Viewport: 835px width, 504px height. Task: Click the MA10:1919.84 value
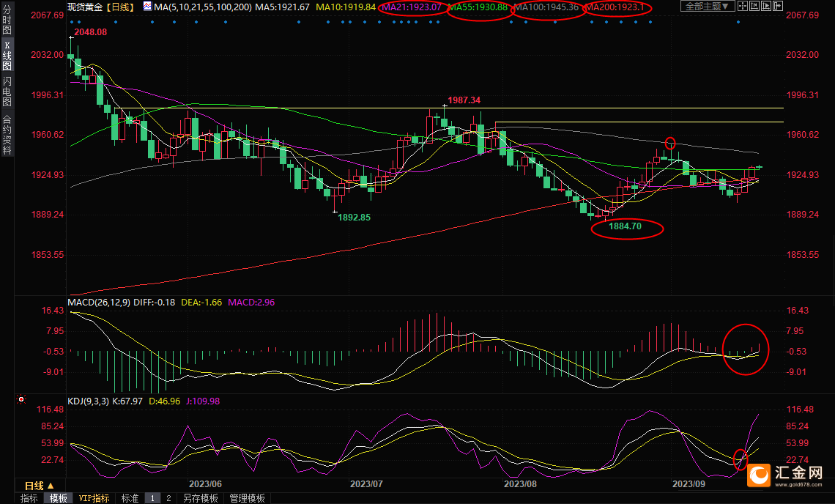tap(346, 7)
